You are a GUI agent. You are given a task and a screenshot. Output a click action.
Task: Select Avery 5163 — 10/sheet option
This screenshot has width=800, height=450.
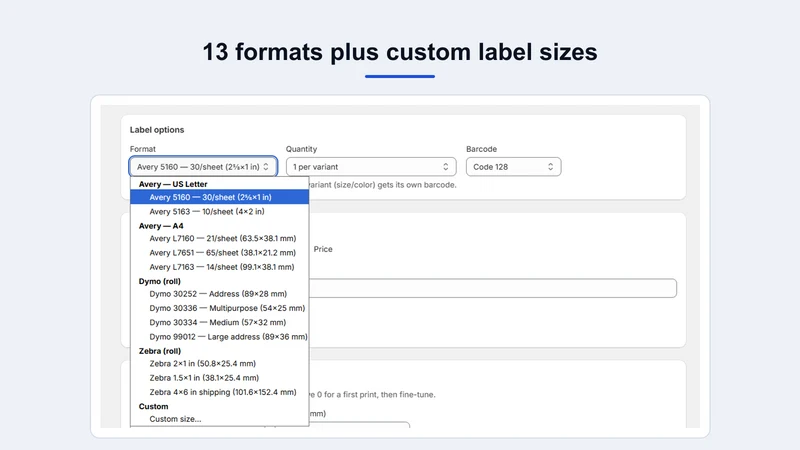point(219,211)
